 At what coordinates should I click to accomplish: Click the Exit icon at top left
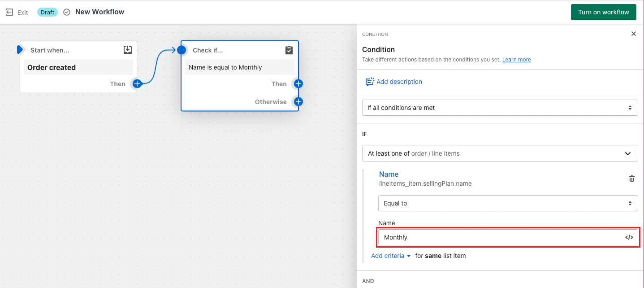click(9, 12)
